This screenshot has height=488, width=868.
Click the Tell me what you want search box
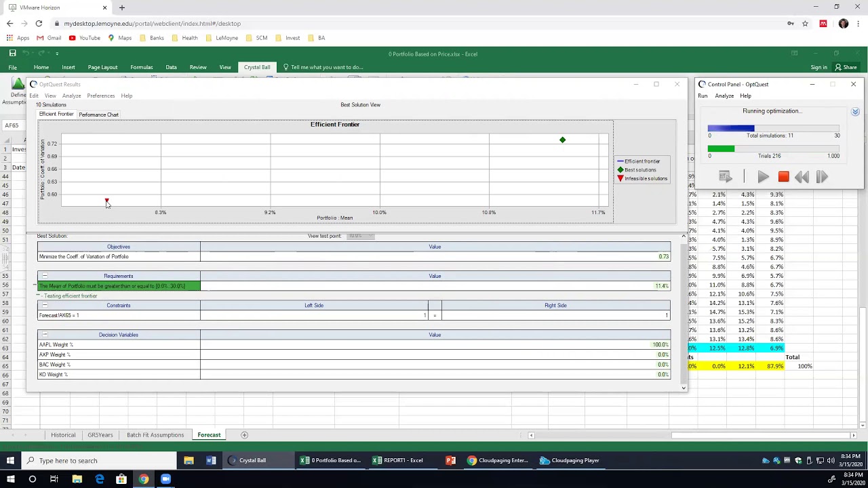pyautogui.click(x=323, y=67)
